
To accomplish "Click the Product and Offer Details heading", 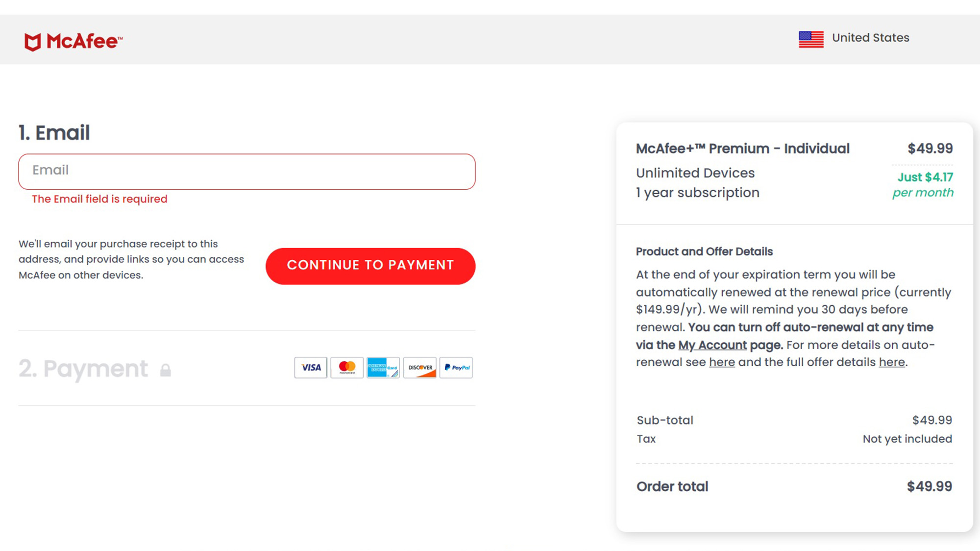I will coord(704,251).
